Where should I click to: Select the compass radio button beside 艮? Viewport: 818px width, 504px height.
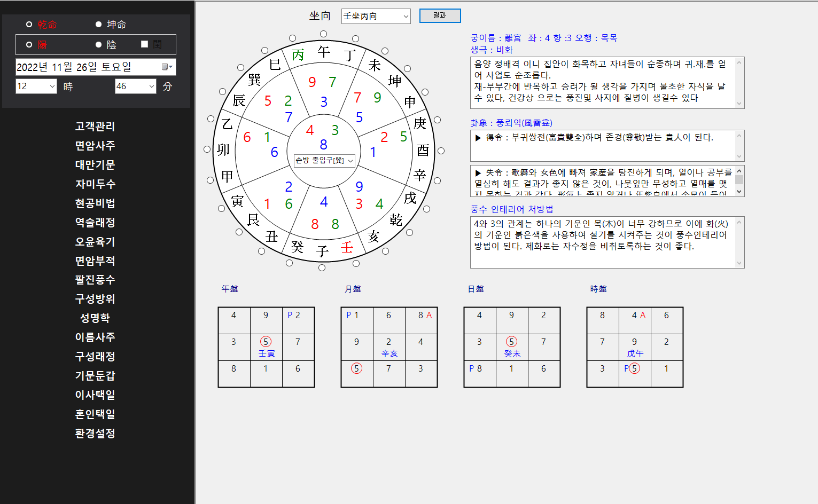239,232
